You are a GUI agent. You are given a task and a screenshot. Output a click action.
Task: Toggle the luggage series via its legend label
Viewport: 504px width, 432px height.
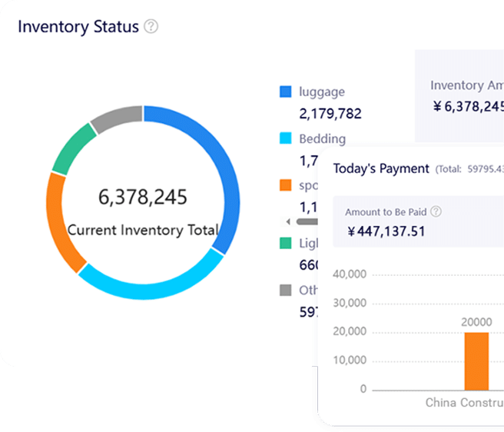[x=322, y=92]
